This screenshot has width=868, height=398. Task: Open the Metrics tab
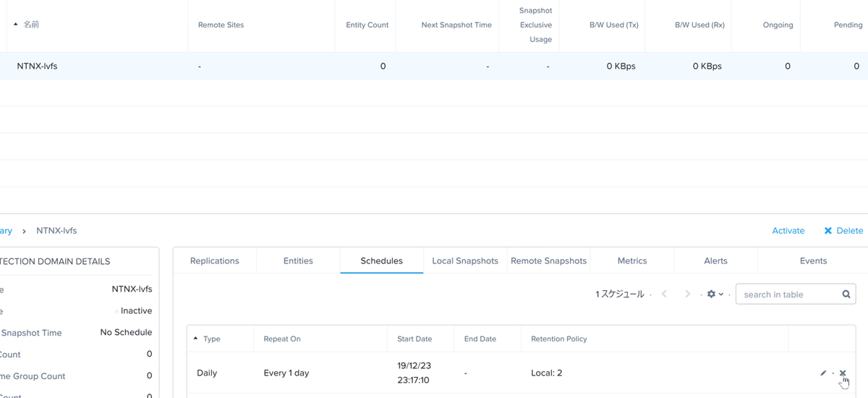[x=632, y=261]
